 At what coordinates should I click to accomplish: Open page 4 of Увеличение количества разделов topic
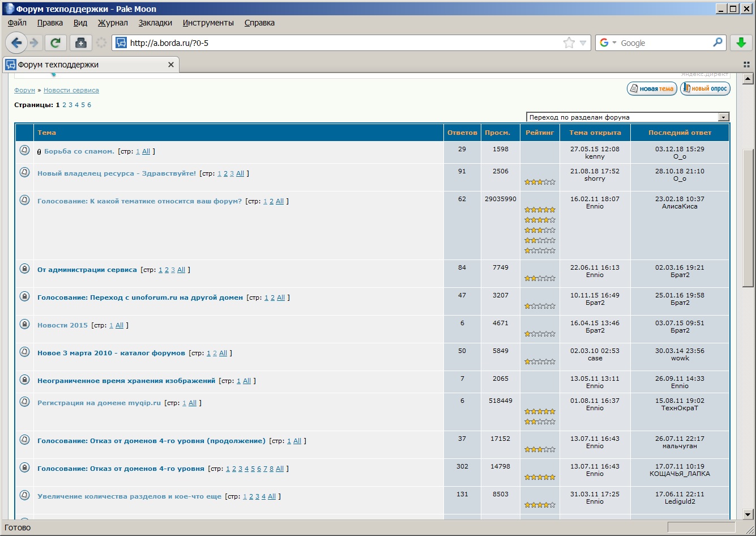[263, 497]
